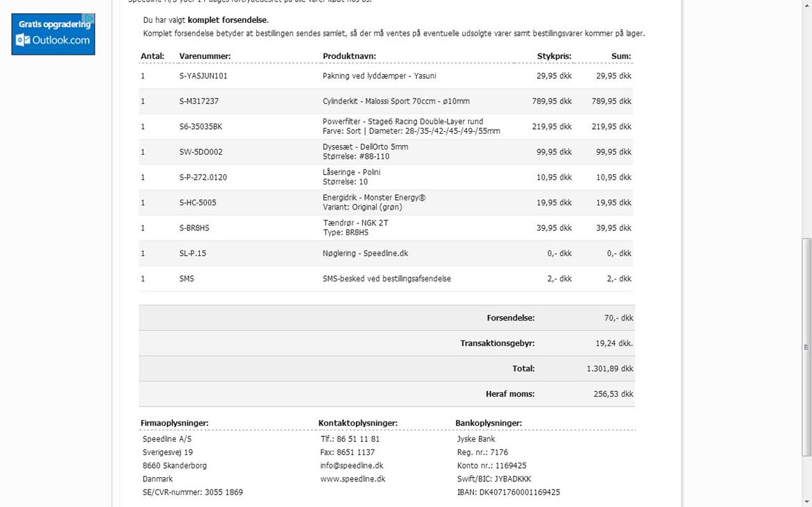The height and width of the screenshot is (507, 812).
Task: Open the info@speedline.dk email link
Action: [x=352, y=465]
